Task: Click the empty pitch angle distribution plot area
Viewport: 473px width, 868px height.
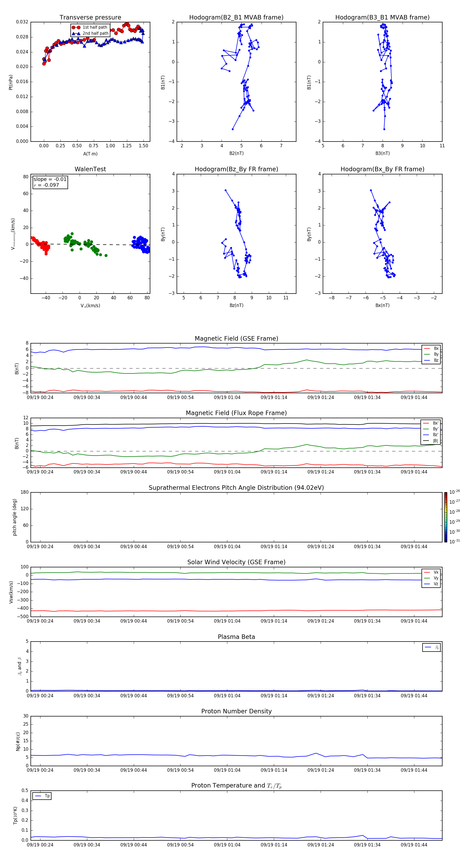Action: point(236,517)
